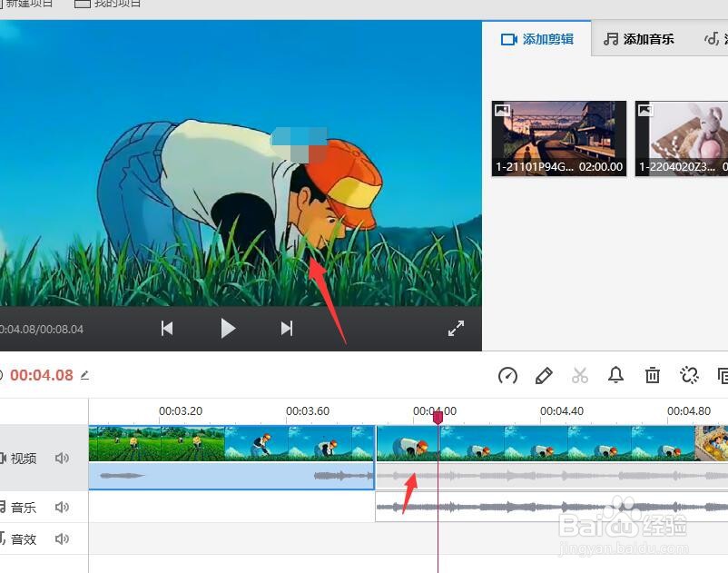The width and height of the screenshot is (728, 573).
Task: Select the audio waveform in 音乐 track
Action: (552, 506)
